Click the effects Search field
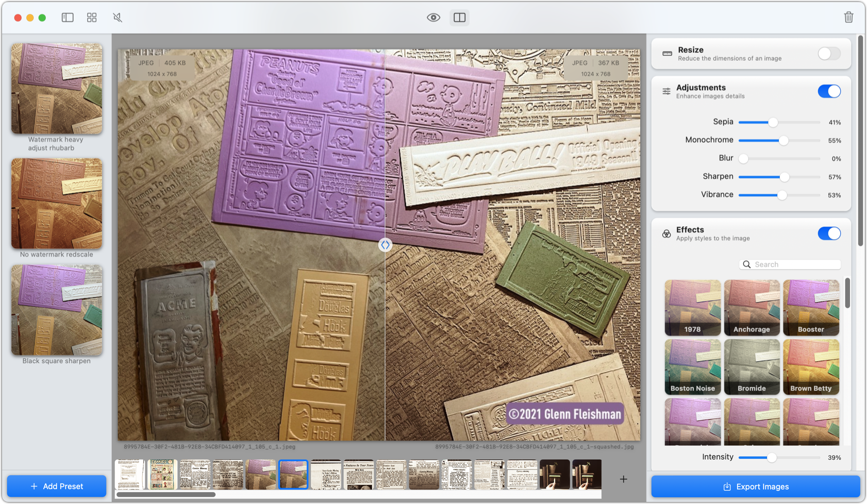Viewport: 867px width, 504px height. [x=790, y=264]
